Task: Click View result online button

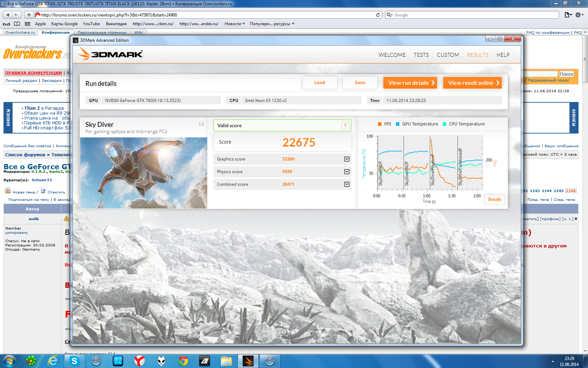Action: 472,83
